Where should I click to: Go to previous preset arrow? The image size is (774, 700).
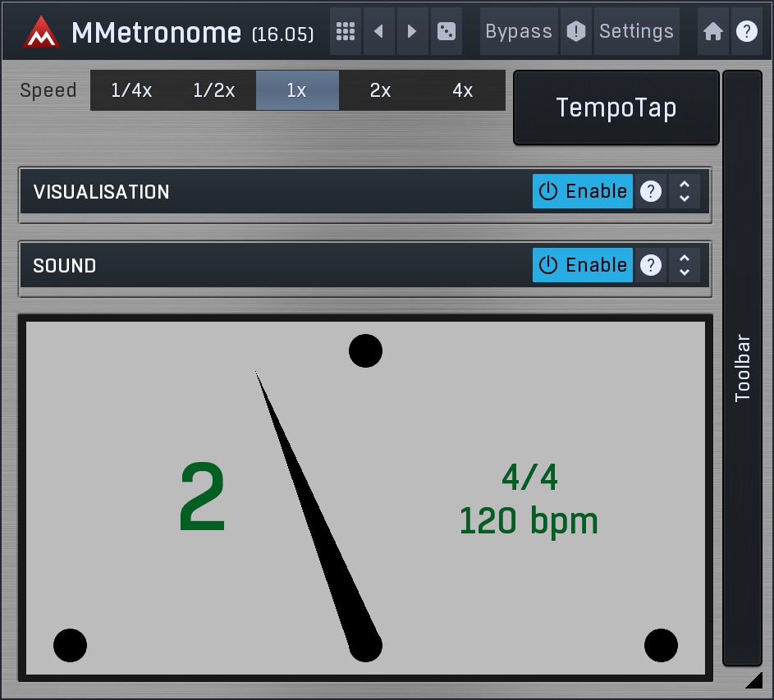(x=378, y=31)
